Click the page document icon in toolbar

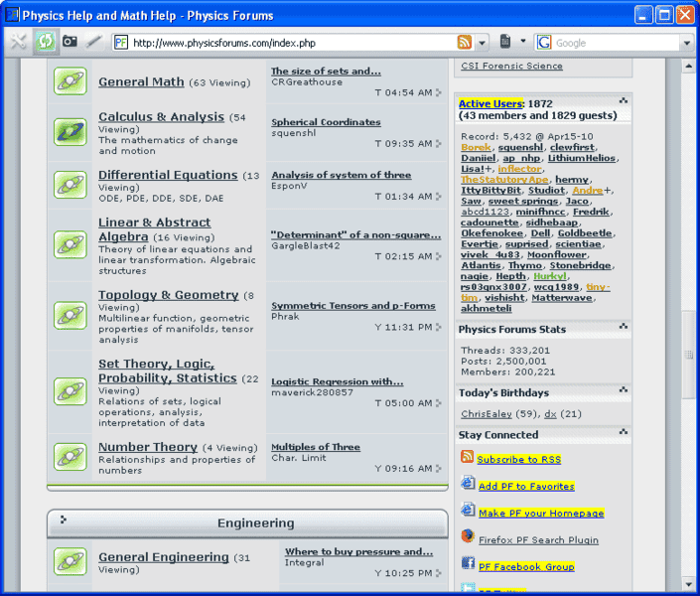click(505, 42)
